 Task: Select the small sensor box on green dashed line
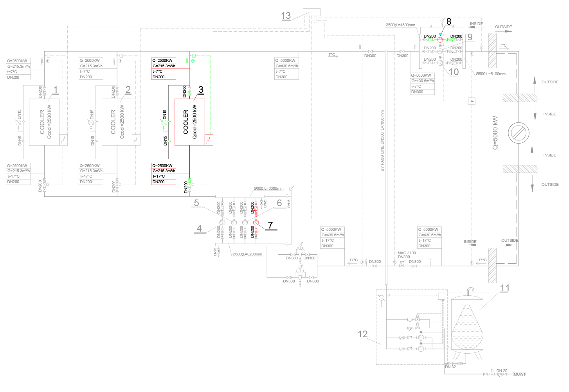pyautogui.click(x=472, y=101)
